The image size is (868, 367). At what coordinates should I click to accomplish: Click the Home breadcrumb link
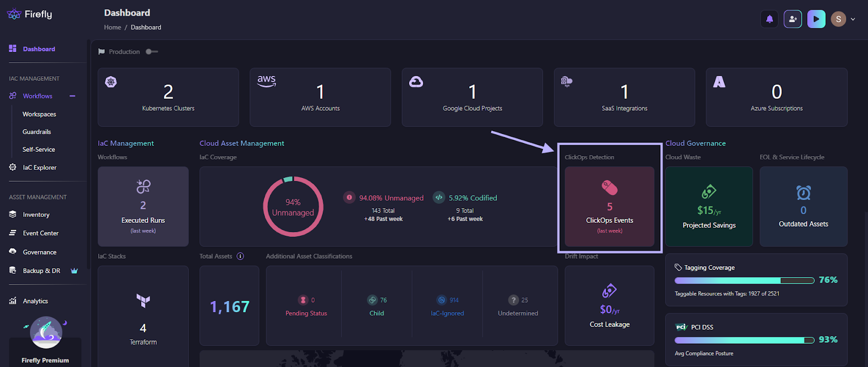[x=113, y=27]
